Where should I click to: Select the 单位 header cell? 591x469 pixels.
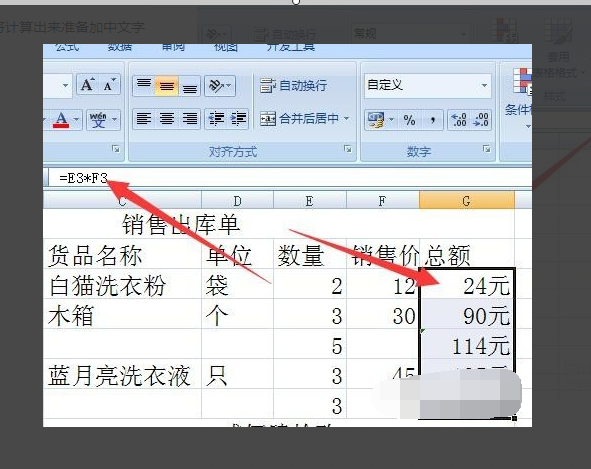[237, 254]
